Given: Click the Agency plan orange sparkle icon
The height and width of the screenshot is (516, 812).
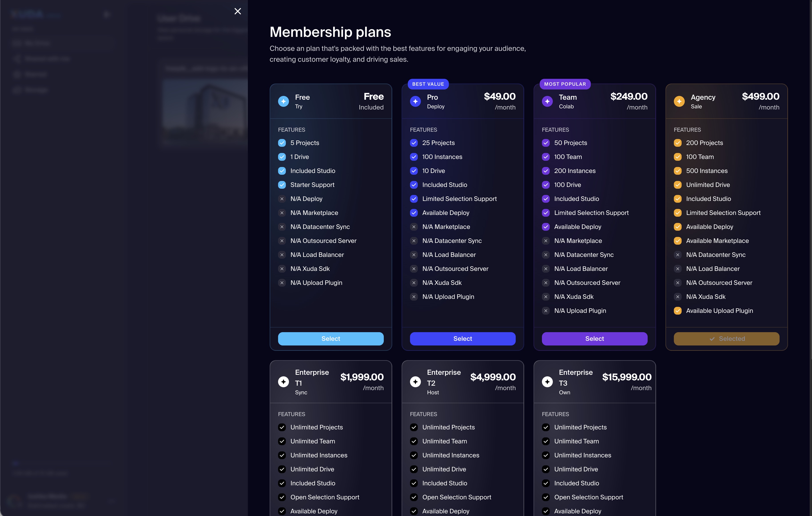Looking at the screenshot, I should 679,101.
